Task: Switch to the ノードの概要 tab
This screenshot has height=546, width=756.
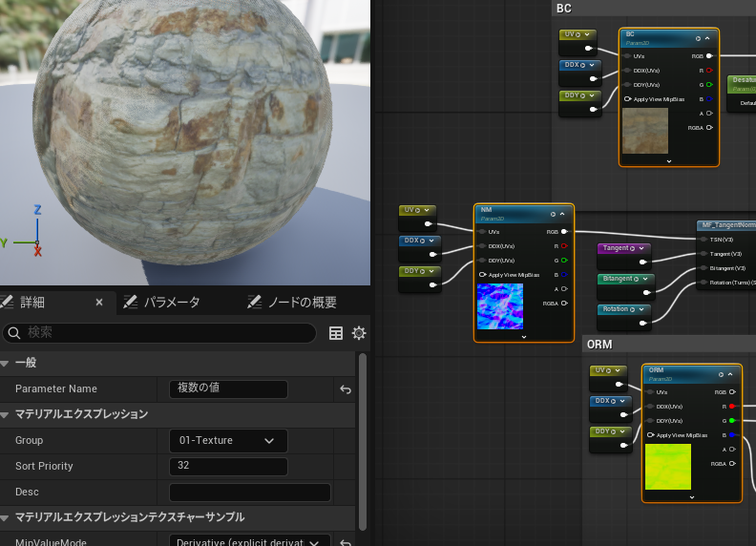Action: tap(299, 302)
